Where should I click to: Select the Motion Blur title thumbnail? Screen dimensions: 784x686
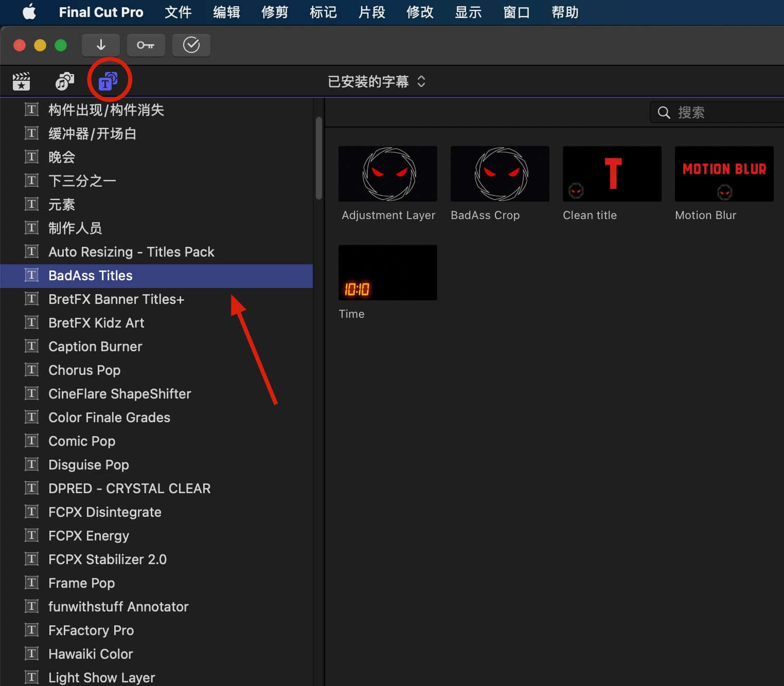(724, 174)
